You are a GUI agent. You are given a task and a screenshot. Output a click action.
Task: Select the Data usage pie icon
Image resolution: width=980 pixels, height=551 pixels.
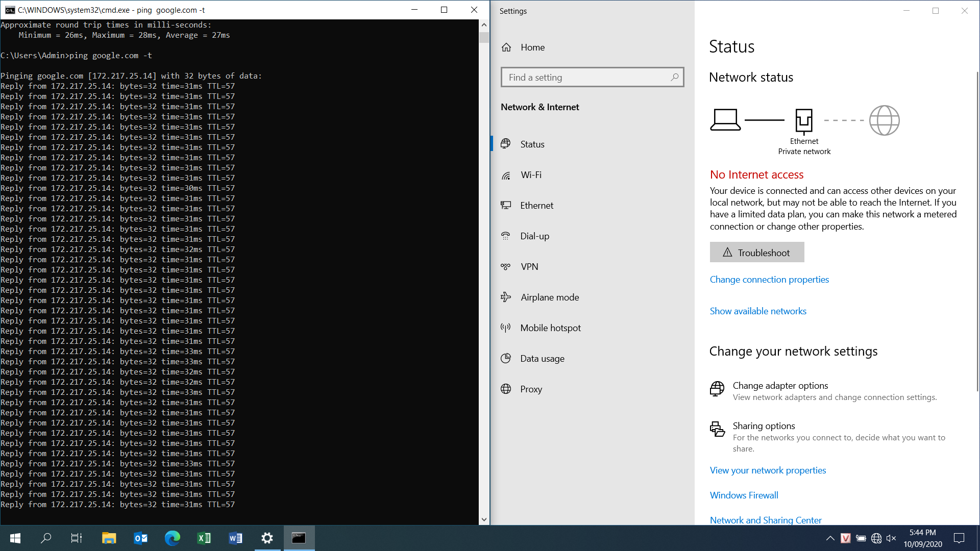(506, 358)
